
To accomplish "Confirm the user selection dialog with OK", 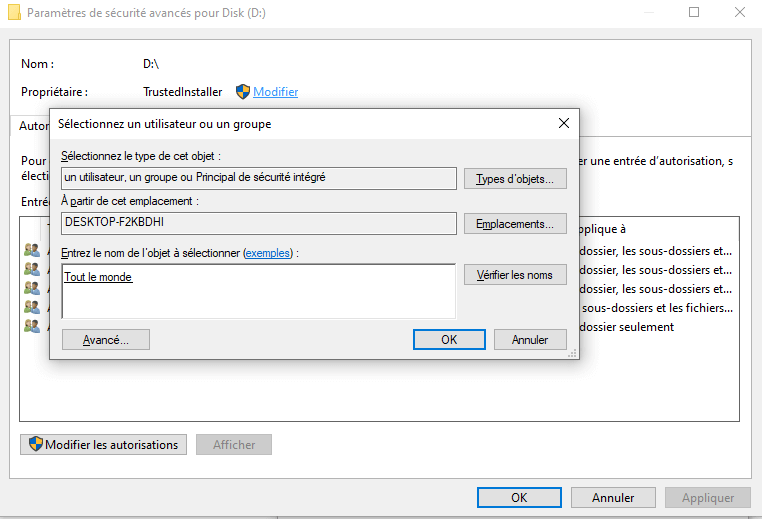I will coord(449,340).
